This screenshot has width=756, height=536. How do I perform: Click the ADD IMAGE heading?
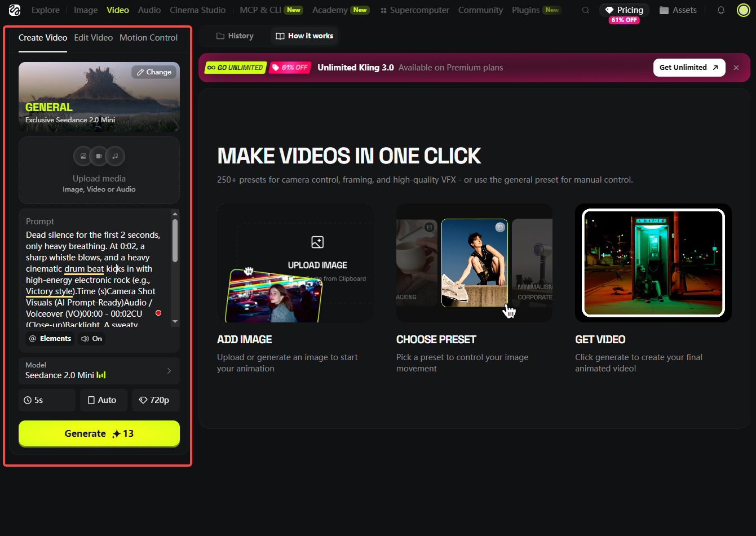click(245, 339)
